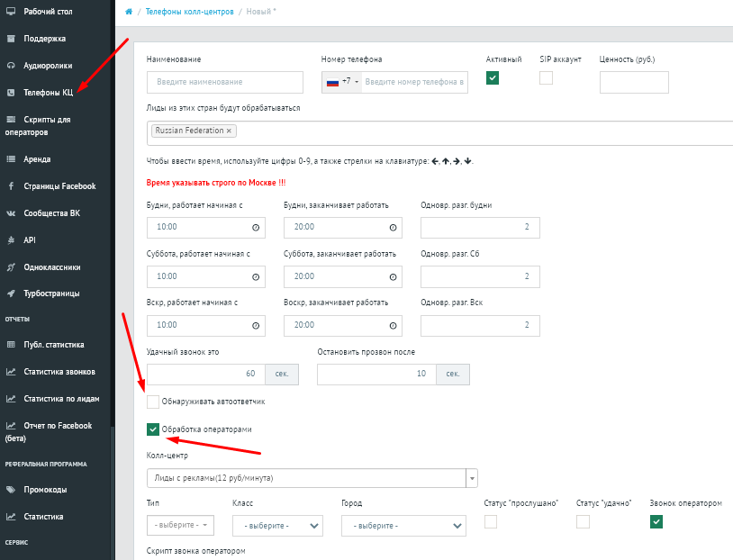
Task: Click the Facebook icon in sidebar
Action: (x=11, y=186)
